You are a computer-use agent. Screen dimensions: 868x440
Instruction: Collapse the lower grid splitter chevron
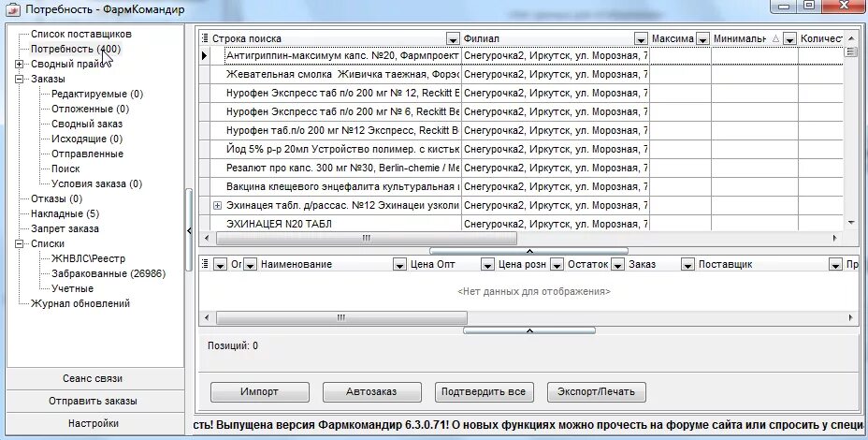[x=529, y=330]
